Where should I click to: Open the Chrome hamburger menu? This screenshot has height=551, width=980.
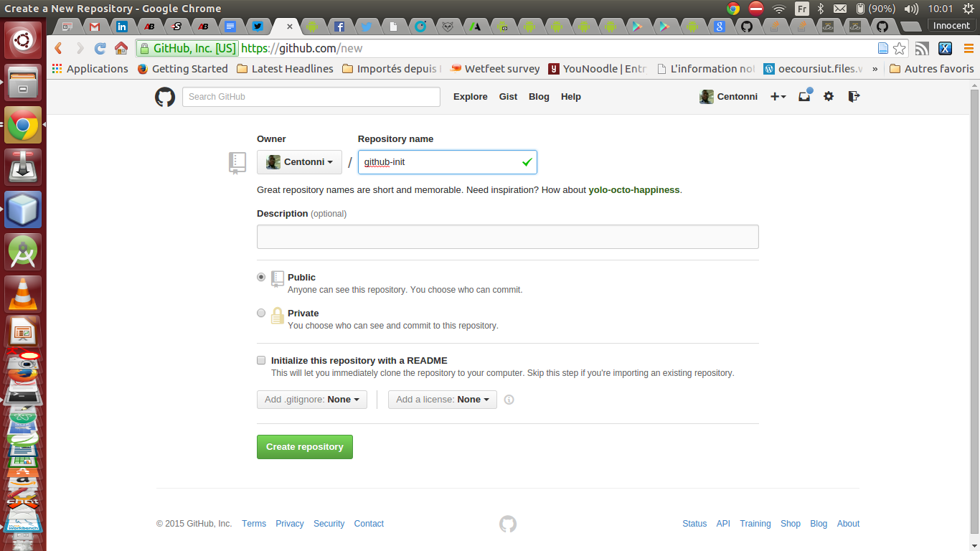[968, 49]
